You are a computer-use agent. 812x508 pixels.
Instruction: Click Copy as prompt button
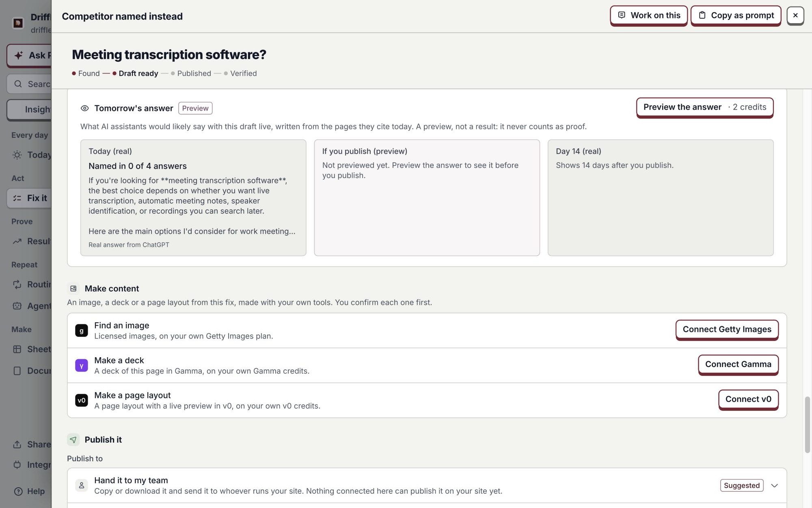point(736,15)
